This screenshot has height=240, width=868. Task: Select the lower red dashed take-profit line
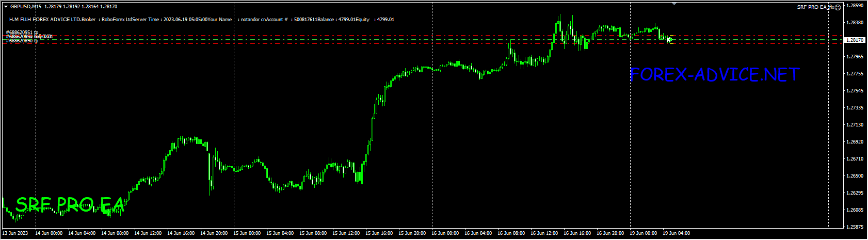423,43
